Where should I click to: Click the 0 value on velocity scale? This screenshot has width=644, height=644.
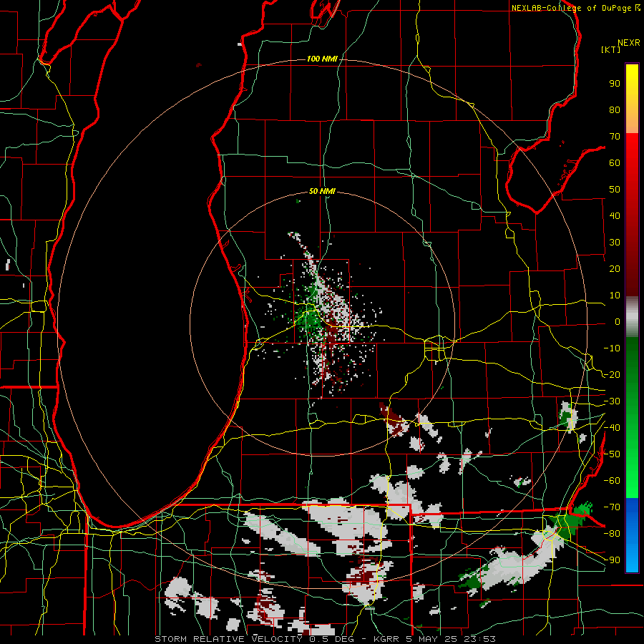[x=618, y=321]
